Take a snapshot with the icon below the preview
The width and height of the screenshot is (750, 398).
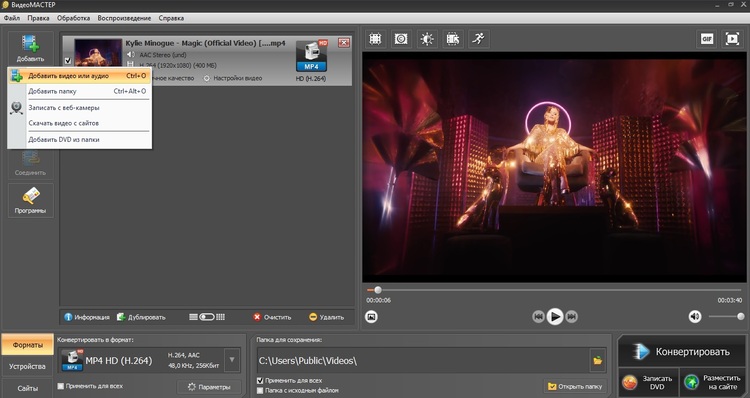tap(371, 317)
